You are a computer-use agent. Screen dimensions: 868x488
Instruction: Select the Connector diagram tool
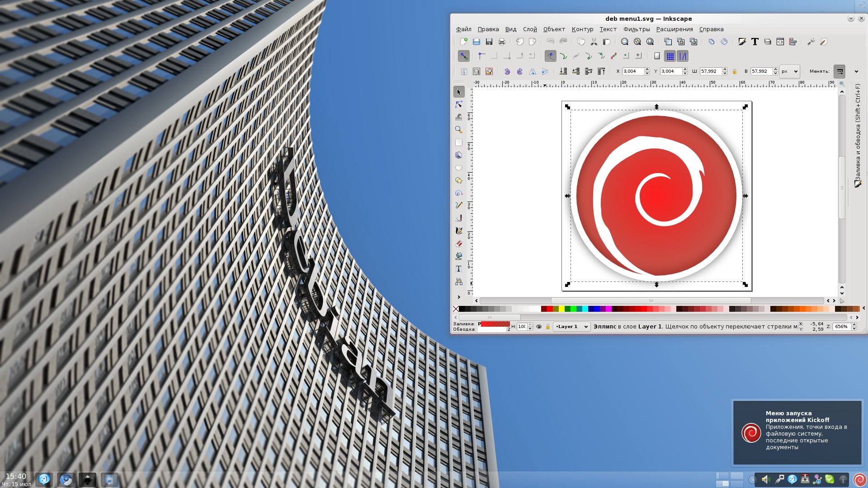point(458,282)
